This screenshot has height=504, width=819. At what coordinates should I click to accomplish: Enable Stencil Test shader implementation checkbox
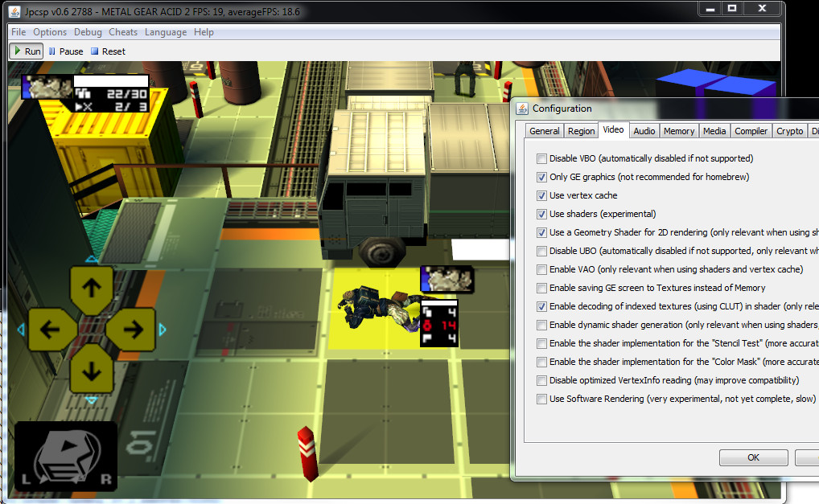click(x=541, y=344)
